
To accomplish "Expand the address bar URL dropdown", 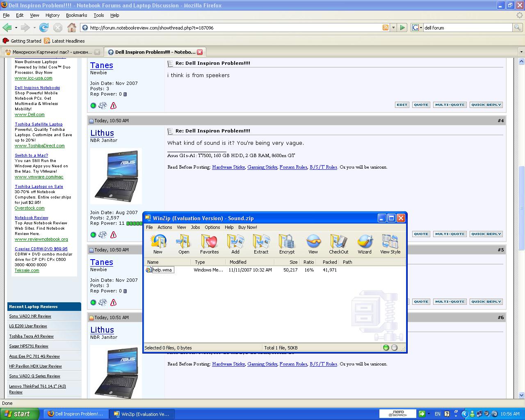I will point(393,27).
